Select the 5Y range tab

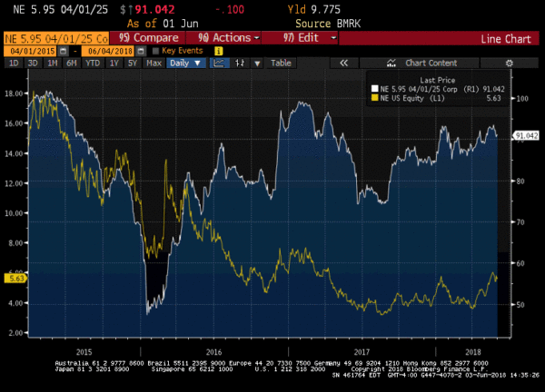[133, 64]
